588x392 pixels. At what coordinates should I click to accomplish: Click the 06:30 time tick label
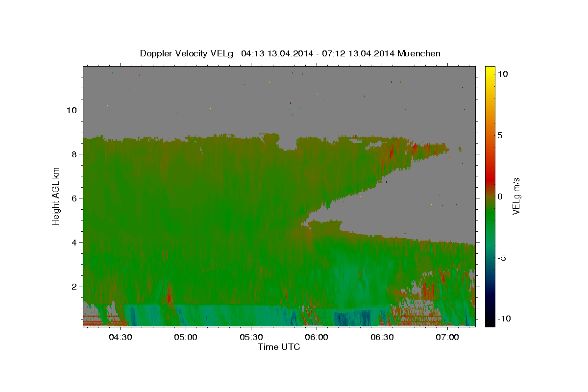pyautogui.click(x=382, y=337)
